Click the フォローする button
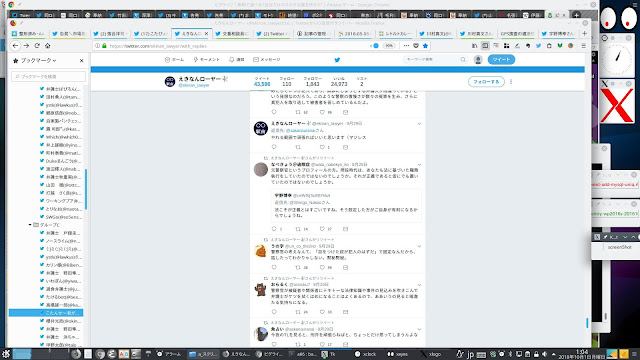 point(486,82)
